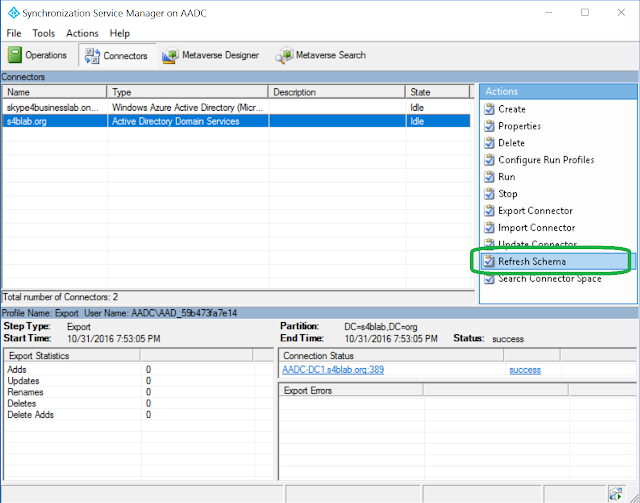Click the icon beside Stop action
Screen dimensions: 640x503
489,194
